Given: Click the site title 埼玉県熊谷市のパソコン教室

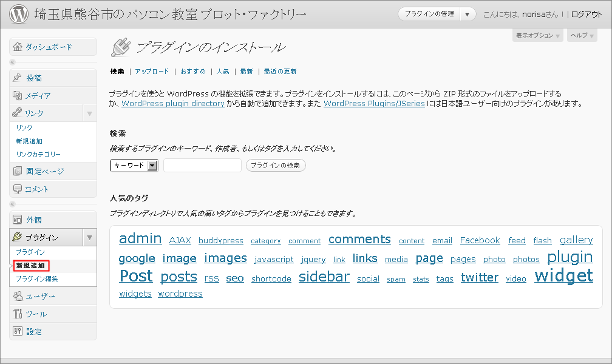Looking at the screenshot, I should (x=171, y=15).
